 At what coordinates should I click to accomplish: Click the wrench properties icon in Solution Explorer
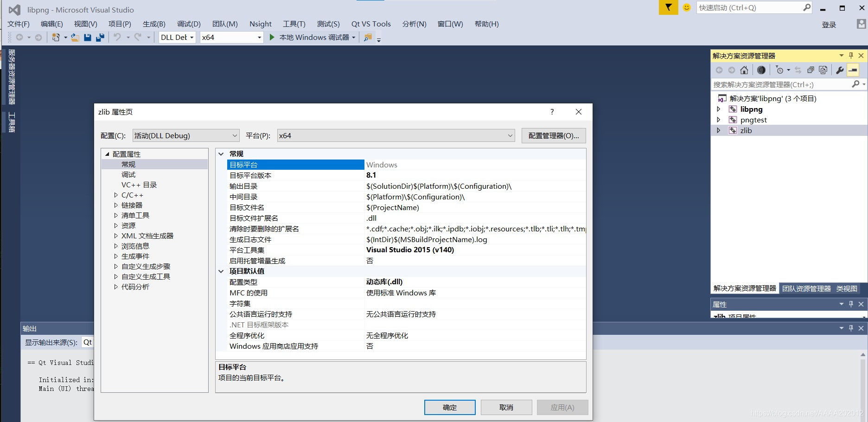click(840, 70)
